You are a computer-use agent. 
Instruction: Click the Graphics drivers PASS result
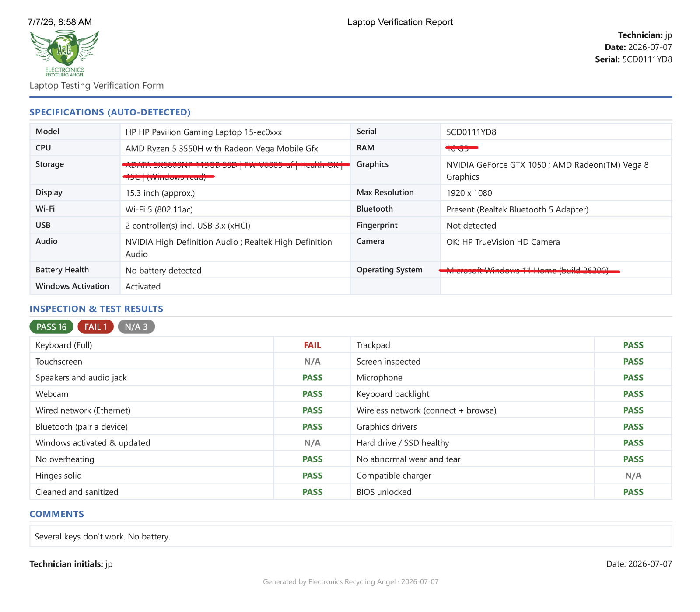coord(633,427)
